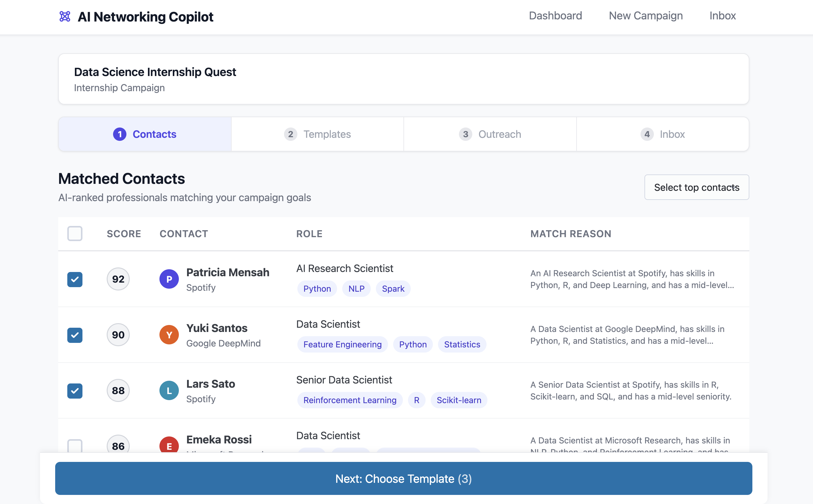The width and height of the screenshot is (813, 504).
Task: Click the score 92 badge
Action: click(x=118, y=279)
